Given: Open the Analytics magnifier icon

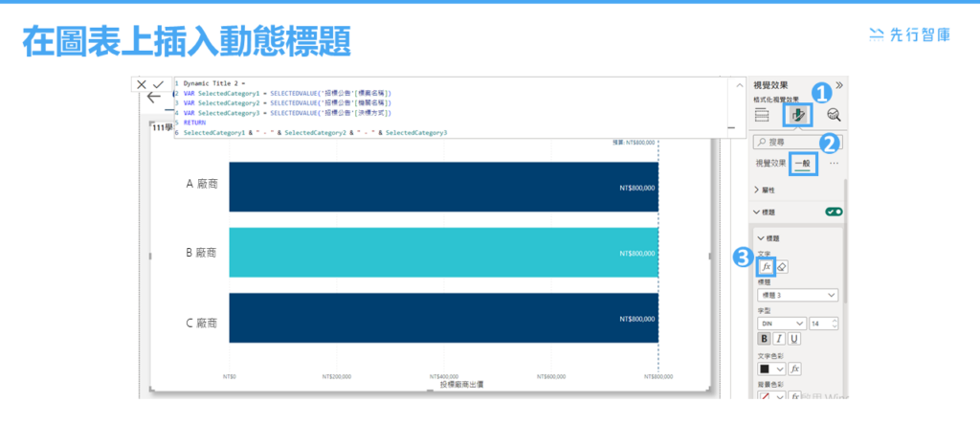Looking at the screenshot, I should (834, 115).
